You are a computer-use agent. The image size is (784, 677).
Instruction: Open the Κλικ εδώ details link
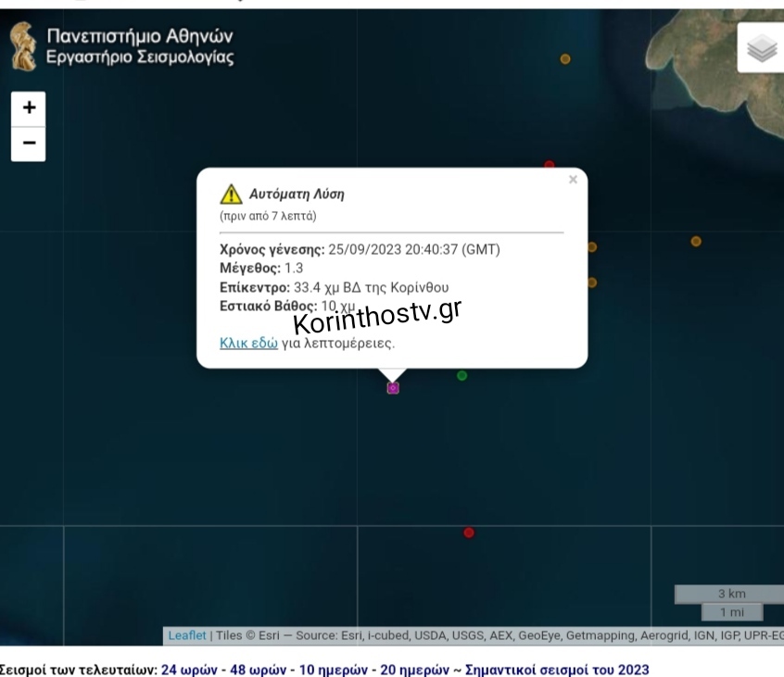(x=248, y=343)
